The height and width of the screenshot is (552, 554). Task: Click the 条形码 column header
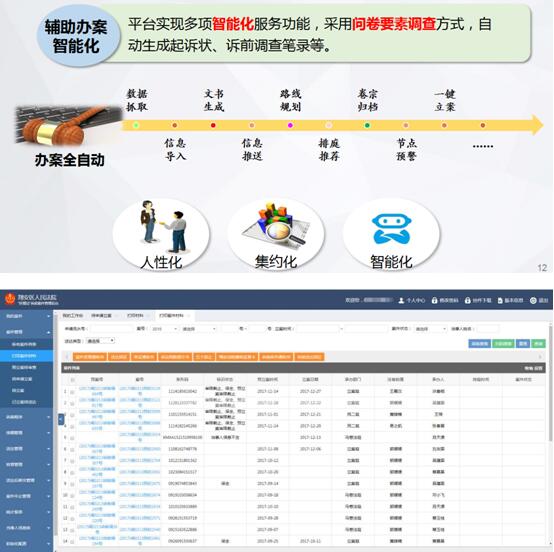click(182, 380)
